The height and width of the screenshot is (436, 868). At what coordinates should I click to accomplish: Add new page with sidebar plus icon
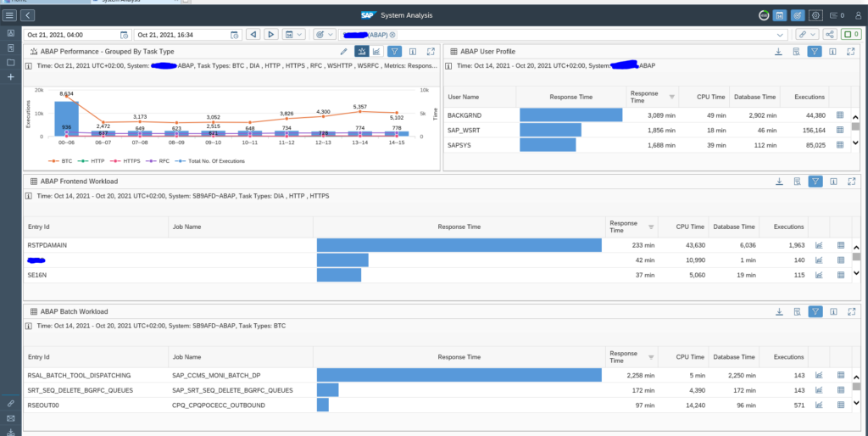[10, 77]
